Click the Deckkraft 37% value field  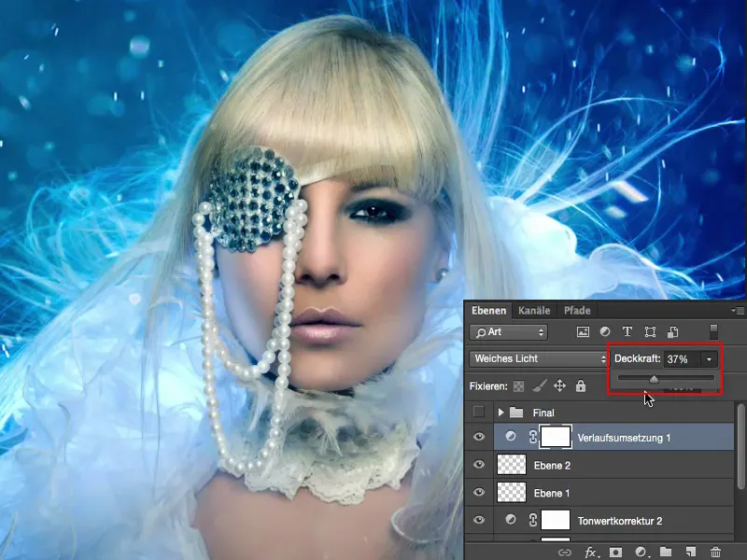point(683,359)
